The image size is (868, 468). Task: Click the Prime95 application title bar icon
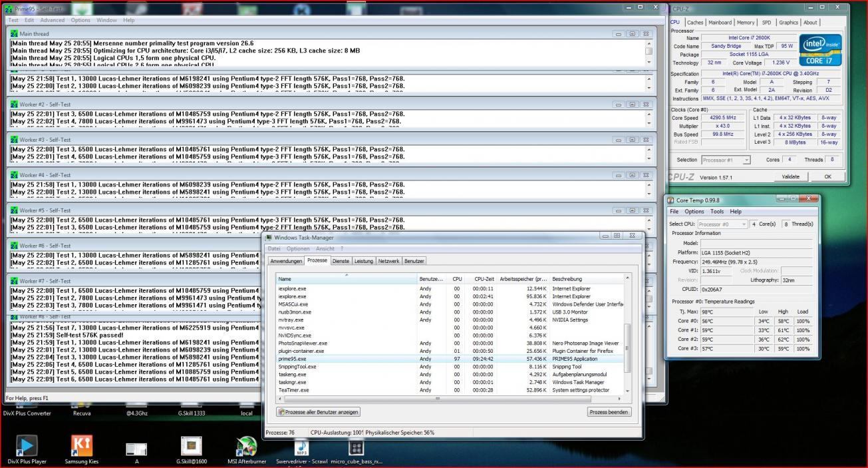click(x=9, y=9)
